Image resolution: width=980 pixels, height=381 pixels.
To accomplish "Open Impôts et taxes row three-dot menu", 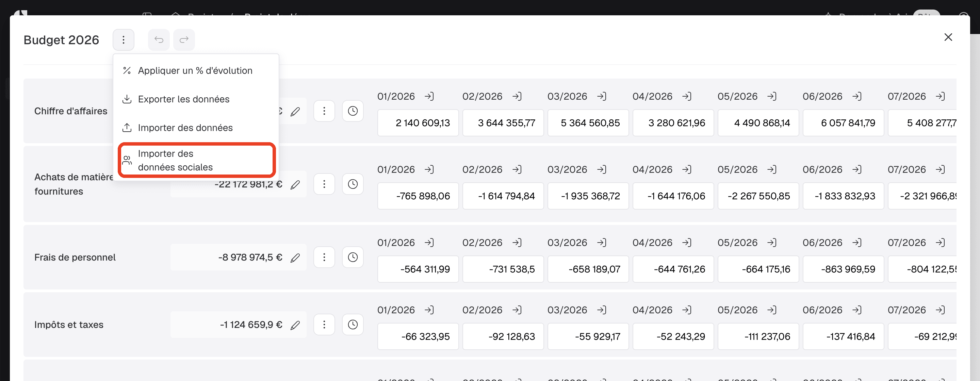I will 324,324.
